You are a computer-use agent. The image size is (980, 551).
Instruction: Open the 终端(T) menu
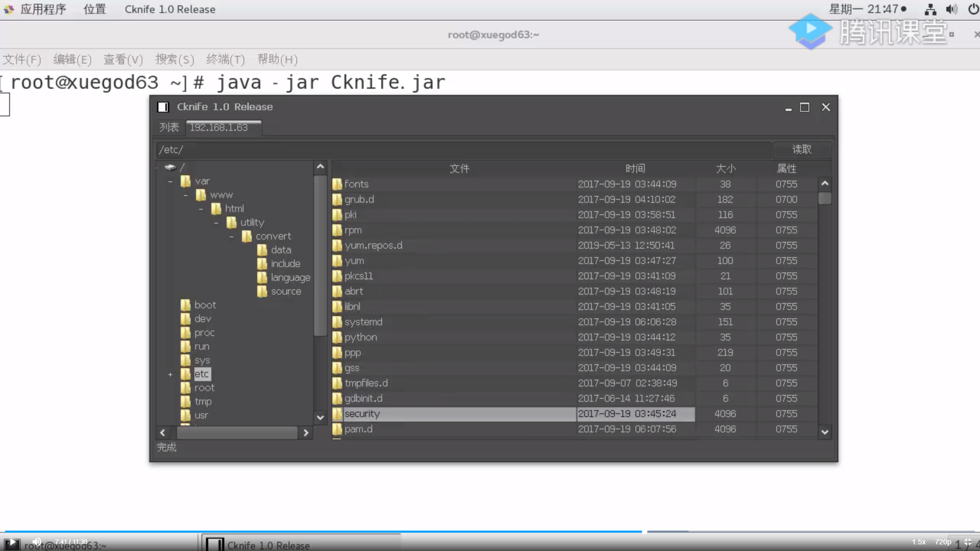click(x=225, y=59)
